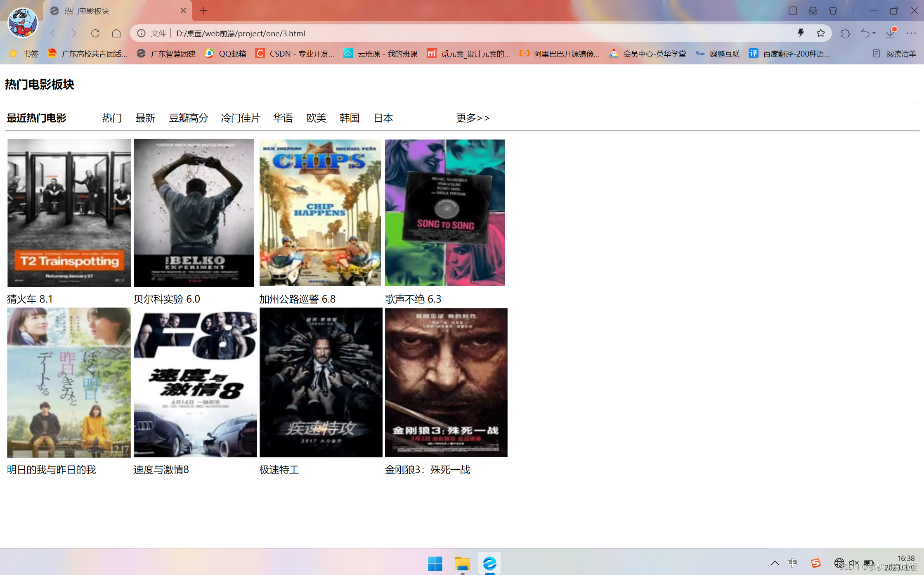This screenshot has height=575, width=924.
Task: Click the 速度与激情8 poster image
Action: click(x=195, y=383)
